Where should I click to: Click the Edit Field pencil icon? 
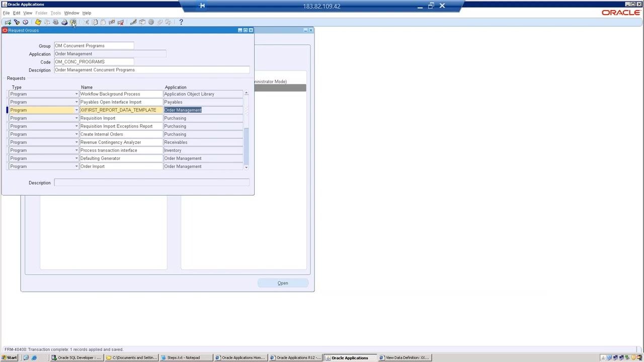pyautogui.click(x=133, y=22)
